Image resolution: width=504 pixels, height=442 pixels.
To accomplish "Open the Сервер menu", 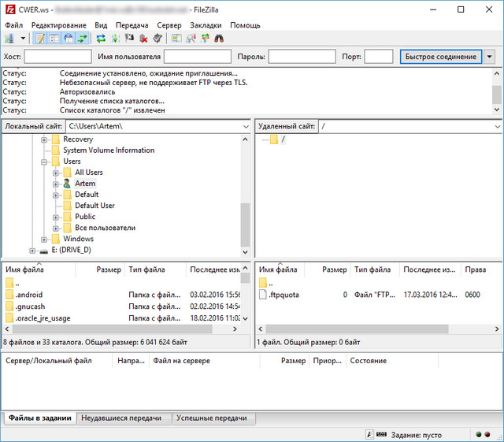I will [169, 25].
